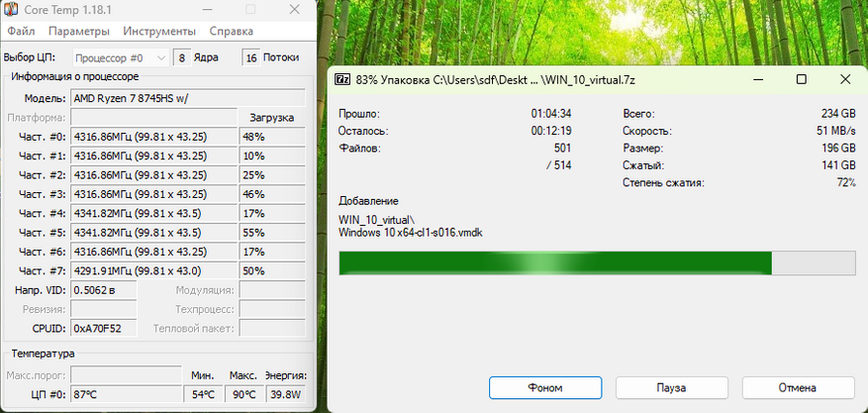This screenshot has height=413, width=868.
Task: Click the compressed size 141 GB
Action: point(838,165)
